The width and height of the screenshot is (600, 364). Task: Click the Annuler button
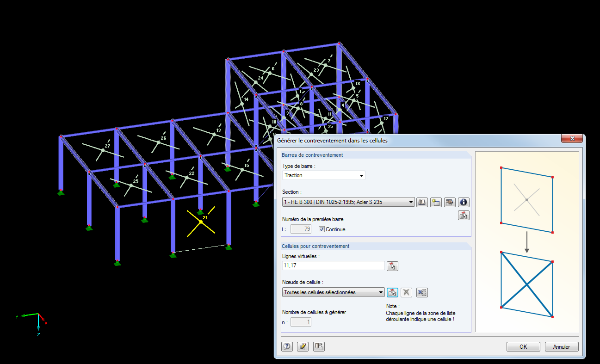click(562, 346)
